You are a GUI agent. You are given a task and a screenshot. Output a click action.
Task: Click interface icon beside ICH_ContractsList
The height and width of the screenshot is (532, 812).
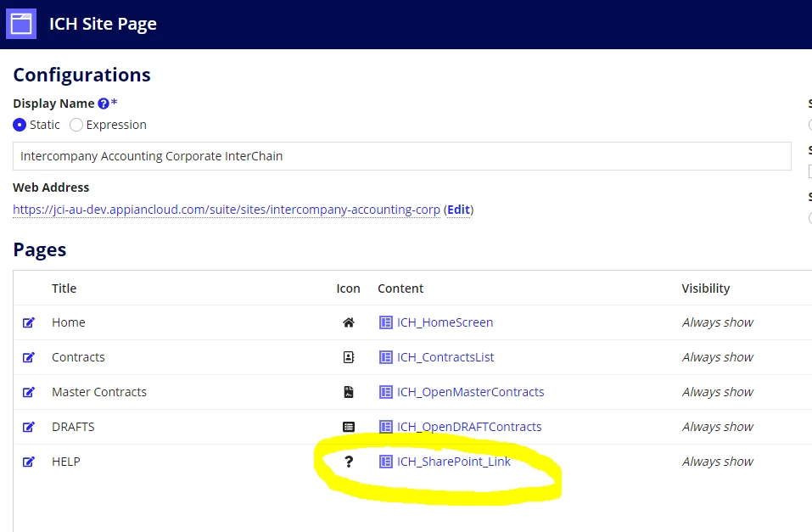click(386, 357)
